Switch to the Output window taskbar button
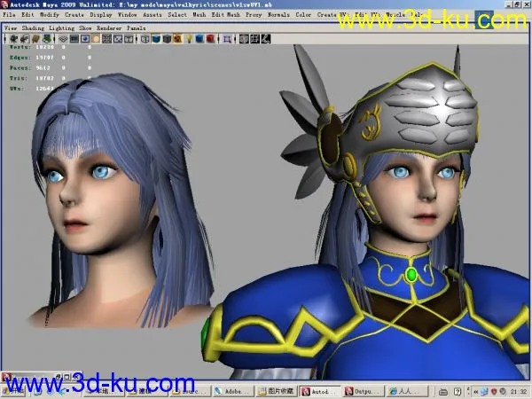Screen dimensions: 532x399 364,391
